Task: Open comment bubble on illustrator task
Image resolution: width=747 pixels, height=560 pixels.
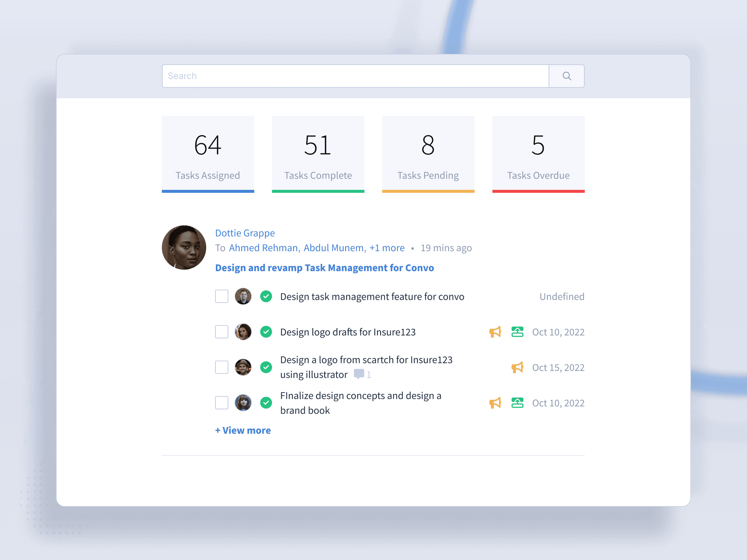Action: click(x=359, y=374)
